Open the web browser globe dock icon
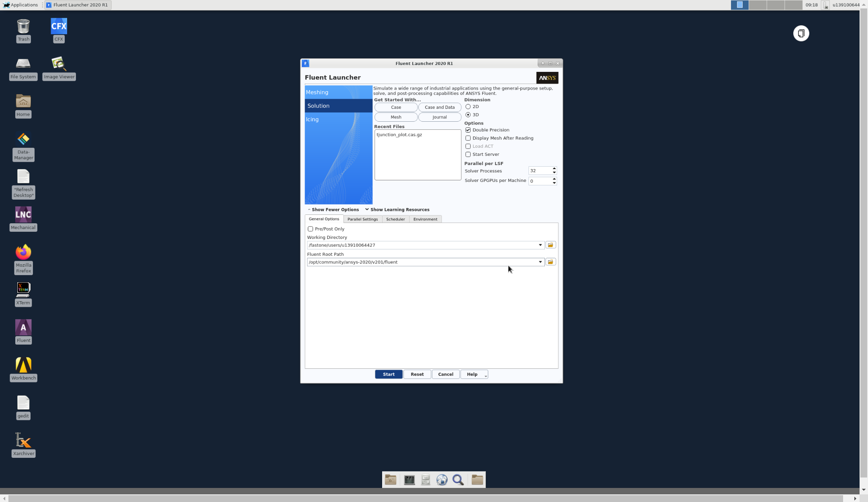868x502 pixels. pos(442,480)
